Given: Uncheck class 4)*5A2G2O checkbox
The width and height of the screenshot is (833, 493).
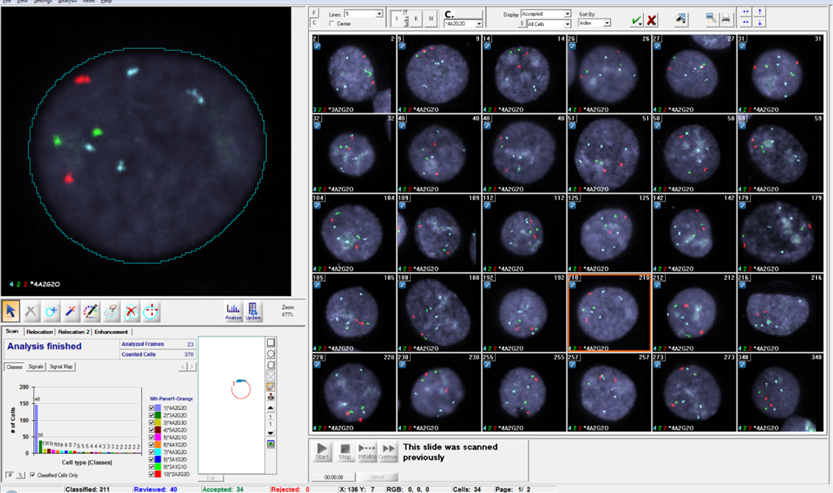Looking at the screenshot, I should pyautogui.click(x=152, y=430).
